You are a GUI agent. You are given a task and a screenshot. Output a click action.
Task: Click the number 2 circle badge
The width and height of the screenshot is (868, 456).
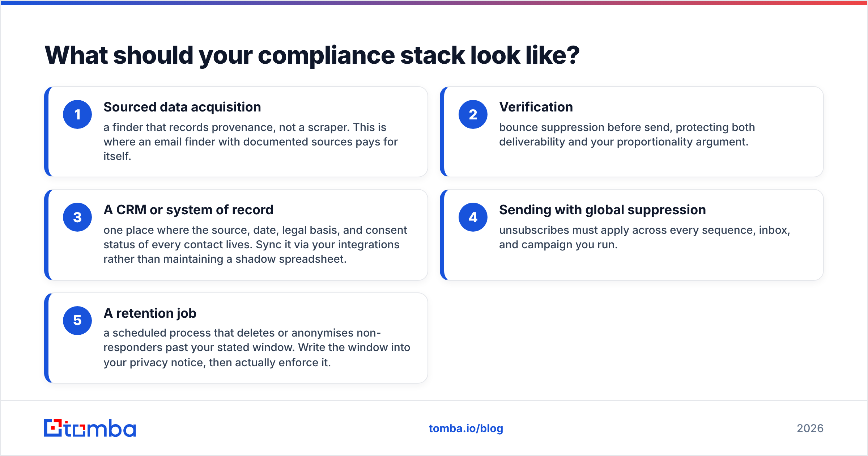click(x=473, y=114)
